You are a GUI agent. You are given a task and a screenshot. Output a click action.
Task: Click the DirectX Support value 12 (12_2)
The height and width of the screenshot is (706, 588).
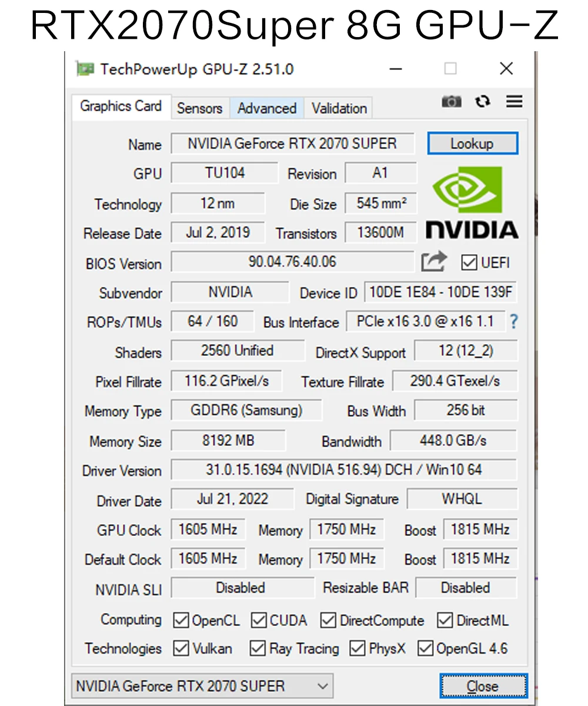466,351
